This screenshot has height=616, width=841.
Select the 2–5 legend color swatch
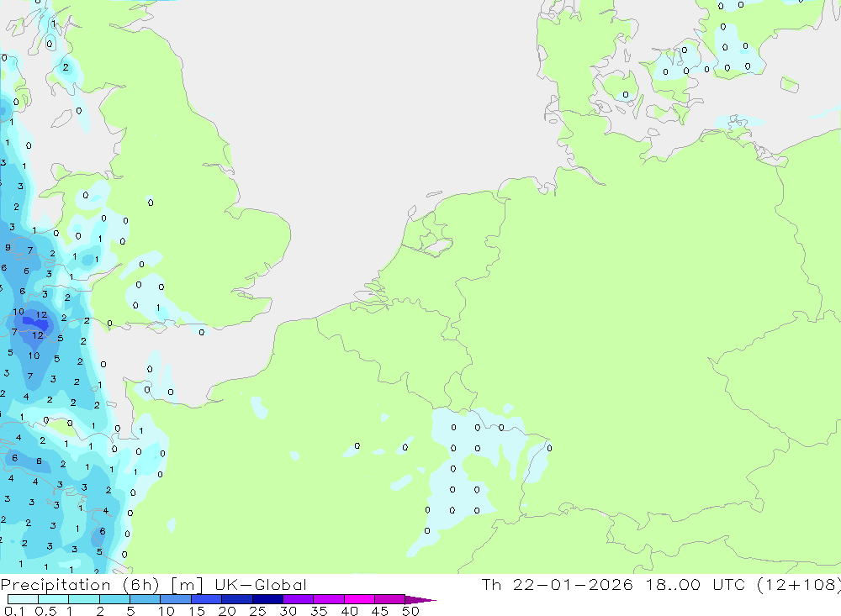(114, 599)
